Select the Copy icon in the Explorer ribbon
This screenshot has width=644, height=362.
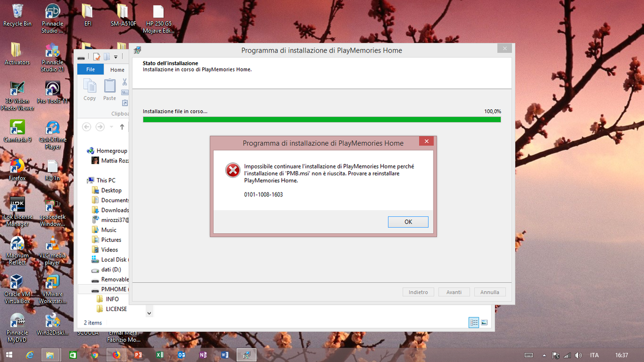[90, 88]
